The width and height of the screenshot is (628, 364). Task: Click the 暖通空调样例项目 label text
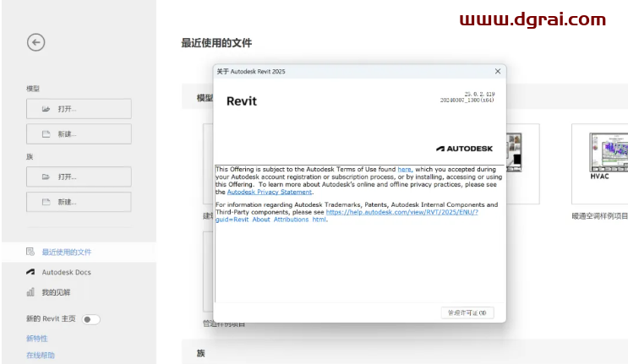click(599, 216)
